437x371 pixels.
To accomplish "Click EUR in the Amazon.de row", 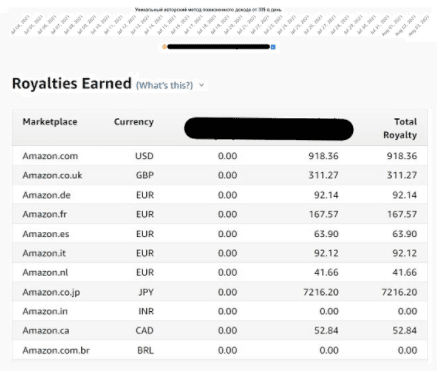I will 145,195.
